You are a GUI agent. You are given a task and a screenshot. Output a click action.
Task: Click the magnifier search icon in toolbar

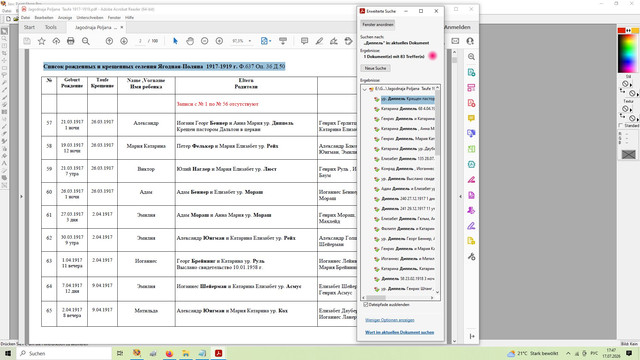pos(86,41)
